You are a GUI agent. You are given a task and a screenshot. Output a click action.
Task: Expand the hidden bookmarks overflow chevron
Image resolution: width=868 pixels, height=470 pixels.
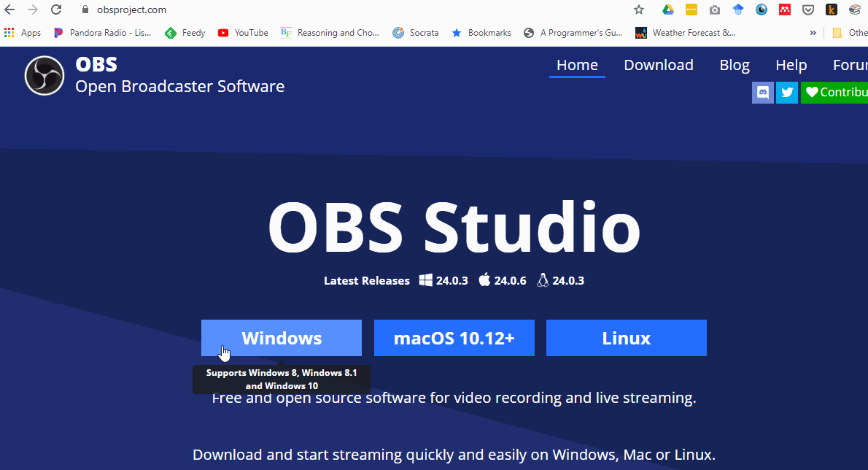tap(813, 33)
